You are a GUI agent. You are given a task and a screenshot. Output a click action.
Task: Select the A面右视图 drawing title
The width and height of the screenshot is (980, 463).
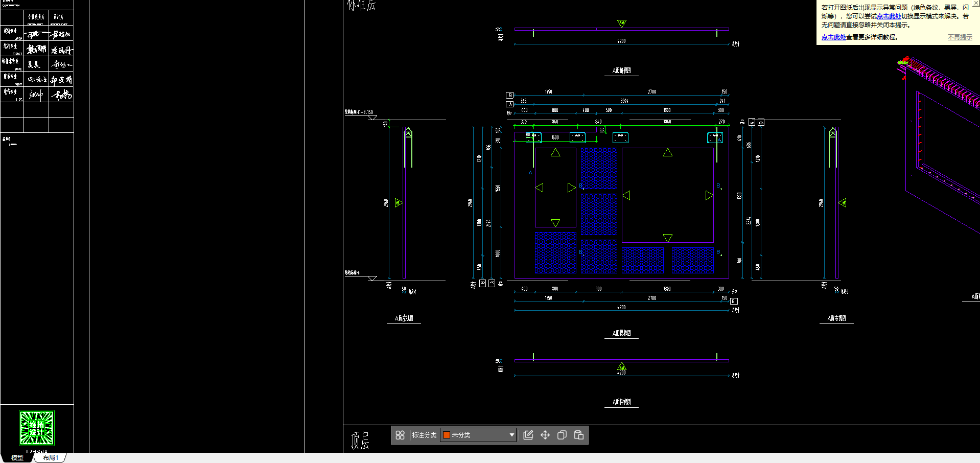click(x=836, y=318)
